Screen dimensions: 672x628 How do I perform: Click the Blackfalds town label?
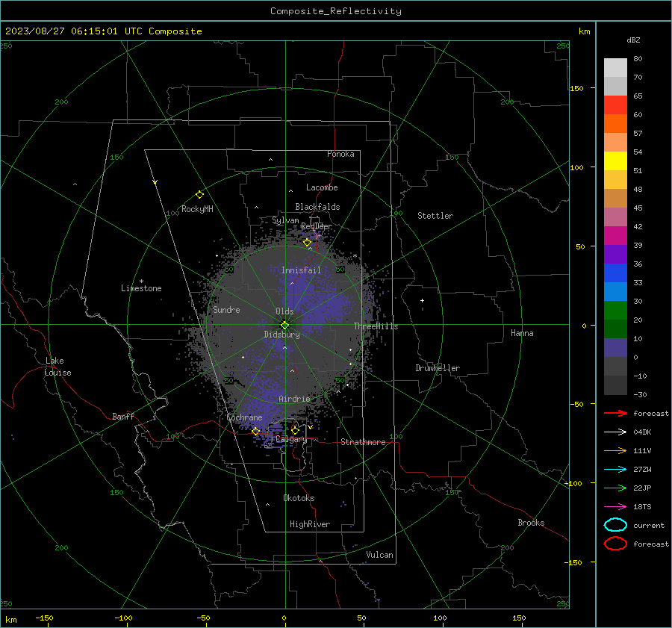tap(317, 207)
